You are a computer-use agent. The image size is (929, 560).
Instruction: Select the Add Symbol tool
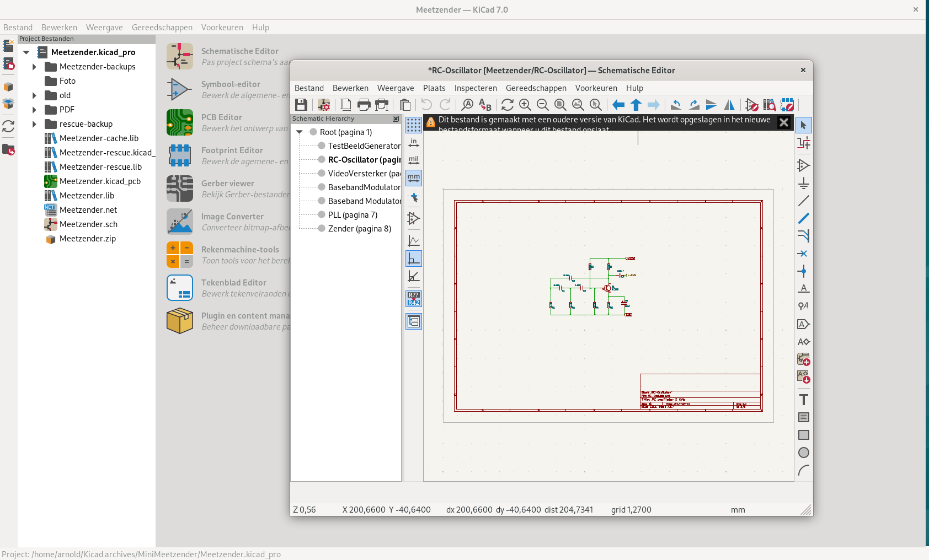pyautogui.click(x=804, y=165)
